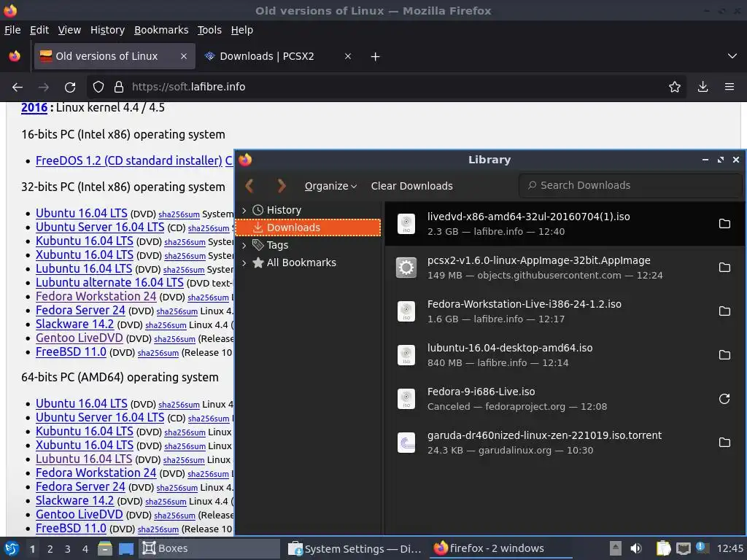Open the FreeDOS 1.2 CD installer link

coord(129,161)
